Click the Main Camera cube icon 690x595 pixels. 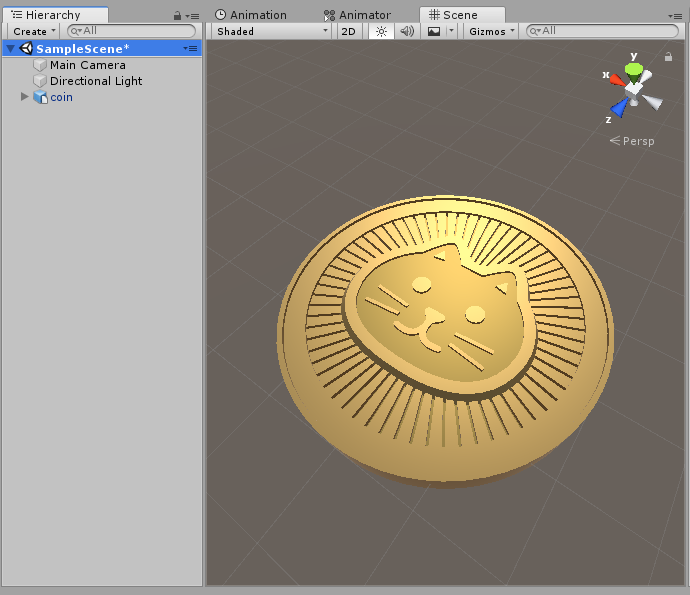click(x=40, y=65)
